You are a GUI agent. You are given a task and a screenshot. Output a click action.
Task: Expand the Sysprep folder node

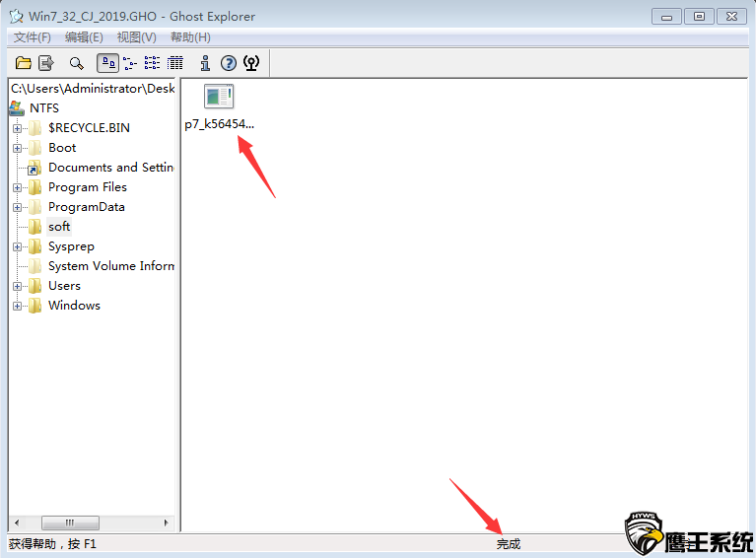coord(18,246)
